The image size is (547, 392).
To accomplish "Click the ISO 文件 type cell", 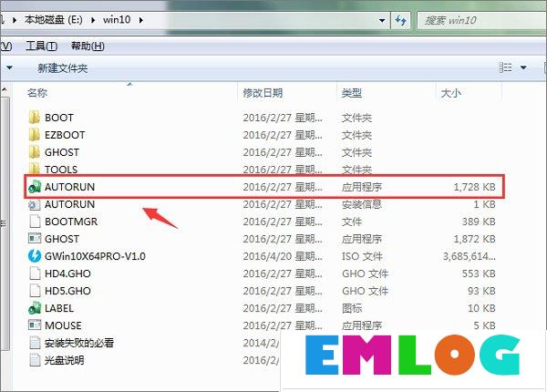I will click(362, 256).
